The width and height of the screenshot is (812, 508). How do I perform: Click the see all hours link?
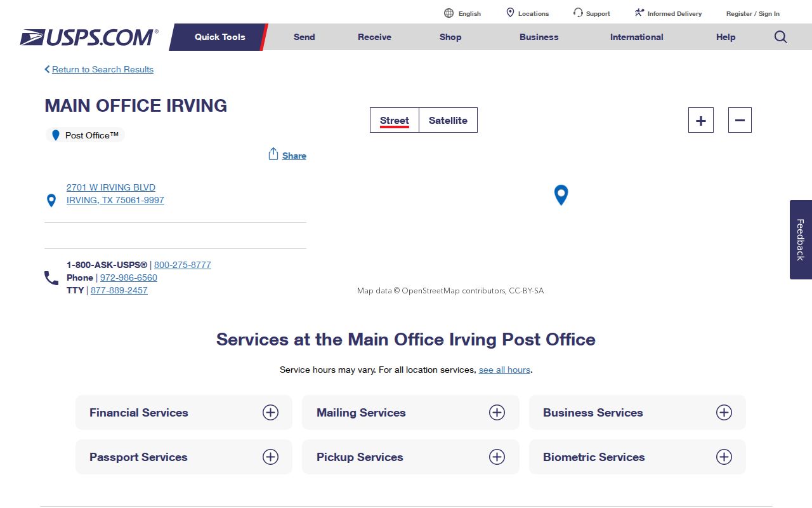504,370
